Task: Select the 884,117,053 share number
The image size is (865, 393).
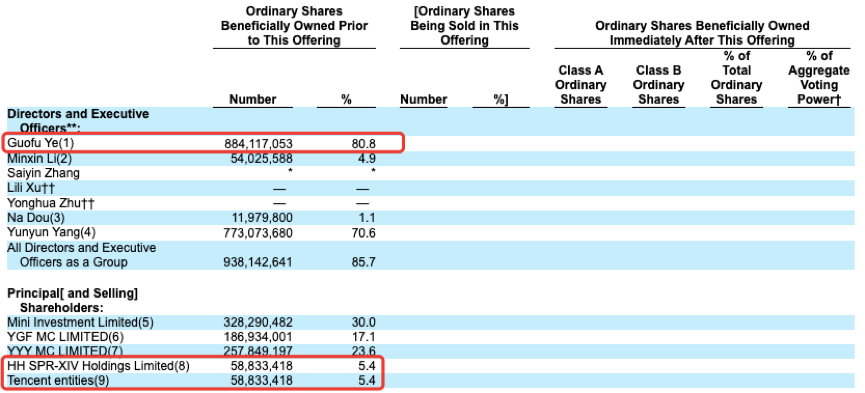Action: coord(258,144)
